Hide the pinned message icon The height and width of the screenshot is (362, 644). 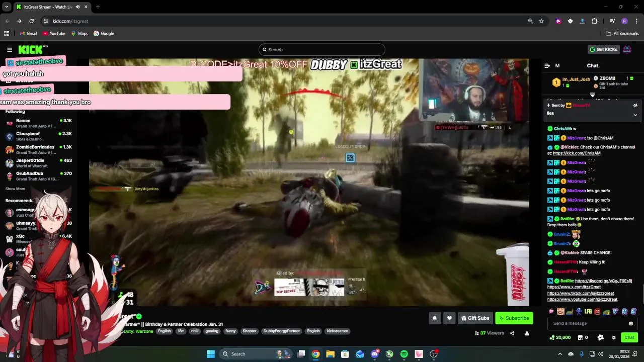point(635,106)
